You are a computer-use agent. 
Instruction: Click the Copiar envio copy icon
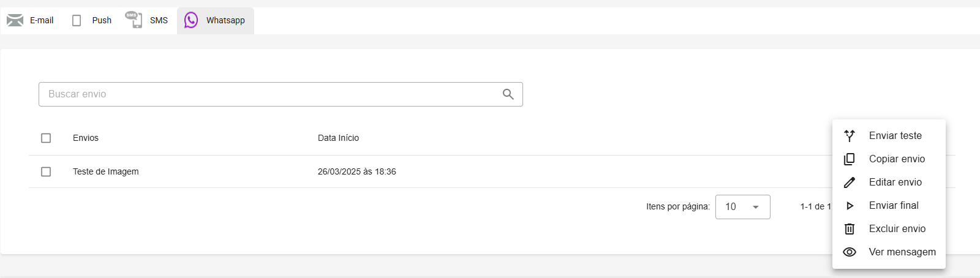[850, 159]
